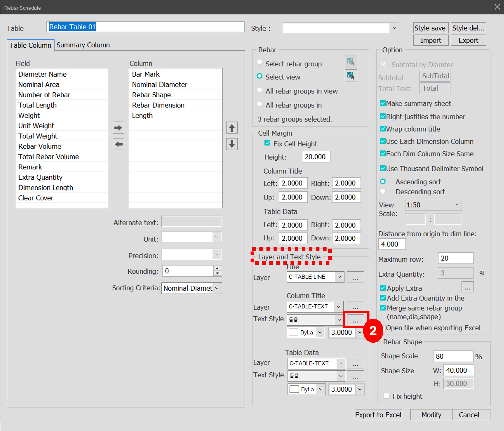The image size is (504, 431).
Task: Choose All rebar groups in view
Action: [x=260, y=90]
